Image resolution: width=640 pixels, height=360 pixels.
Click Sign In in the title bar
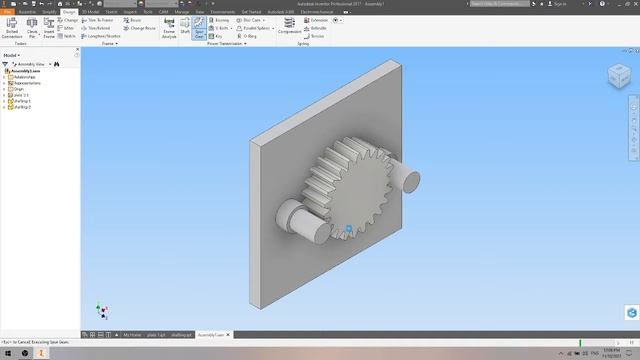[557, 4]
